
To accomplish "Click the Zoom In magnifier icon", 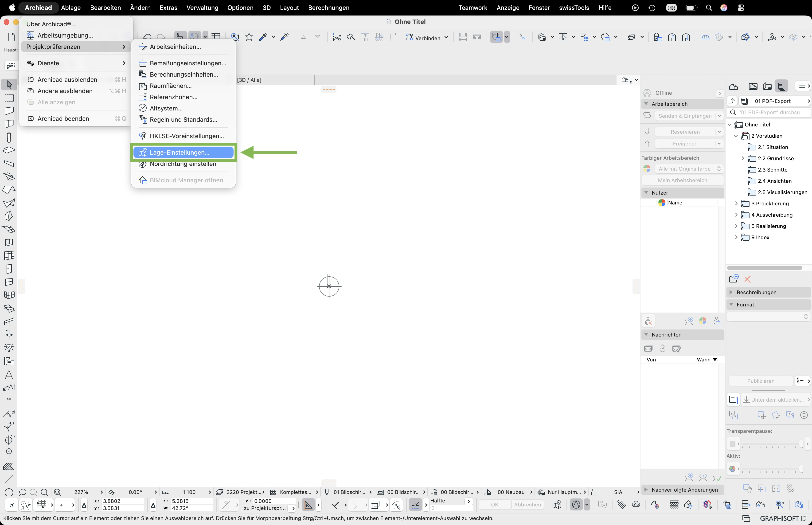I will click(44, 492).
